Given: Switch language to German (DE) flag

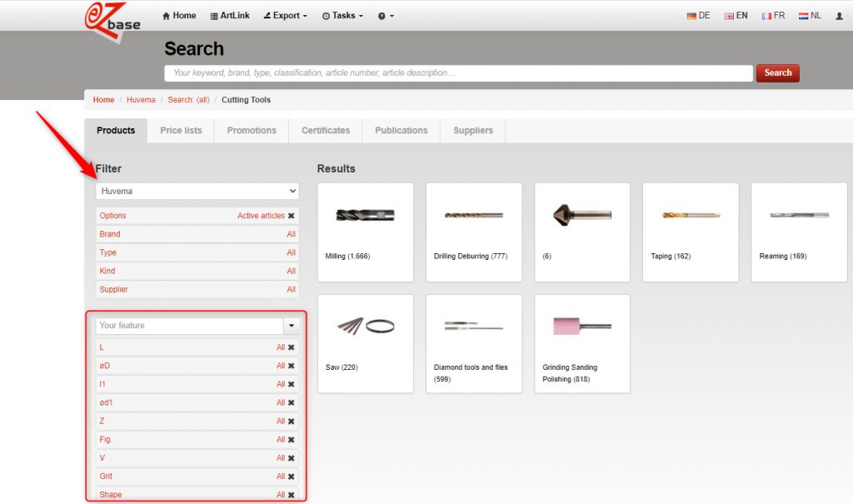Looking at the screenshot, I should coord(698,16).
